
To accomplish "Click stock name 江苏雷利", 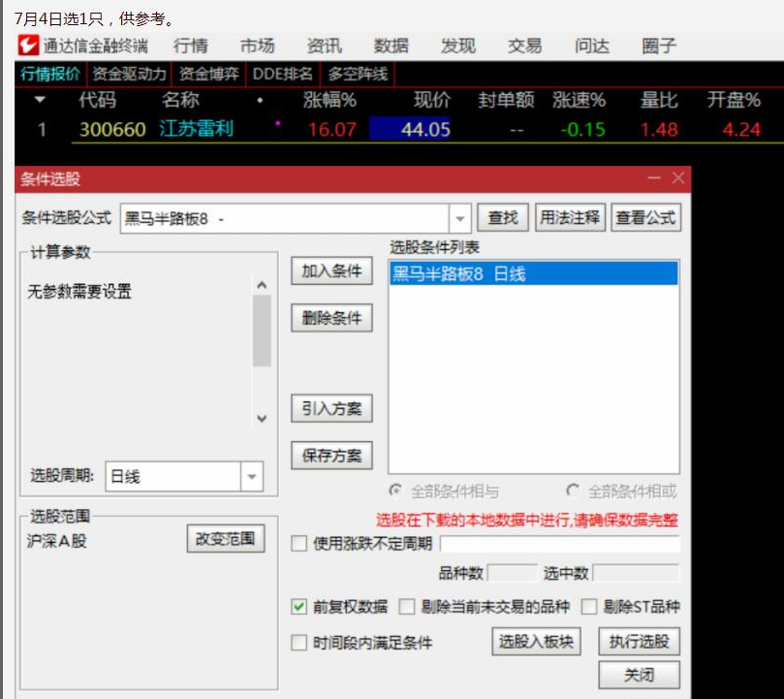I will tap(197, 129).
